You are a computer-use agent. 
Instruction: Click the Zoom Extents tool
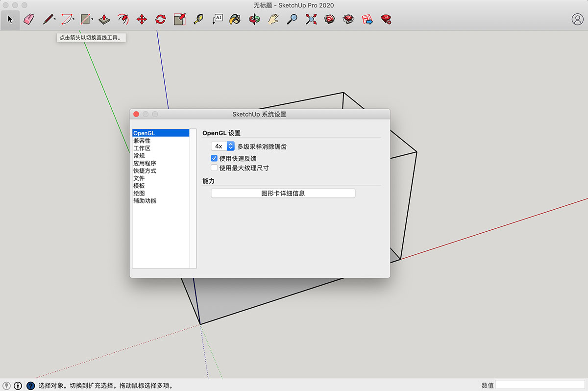tap(311, 20)
